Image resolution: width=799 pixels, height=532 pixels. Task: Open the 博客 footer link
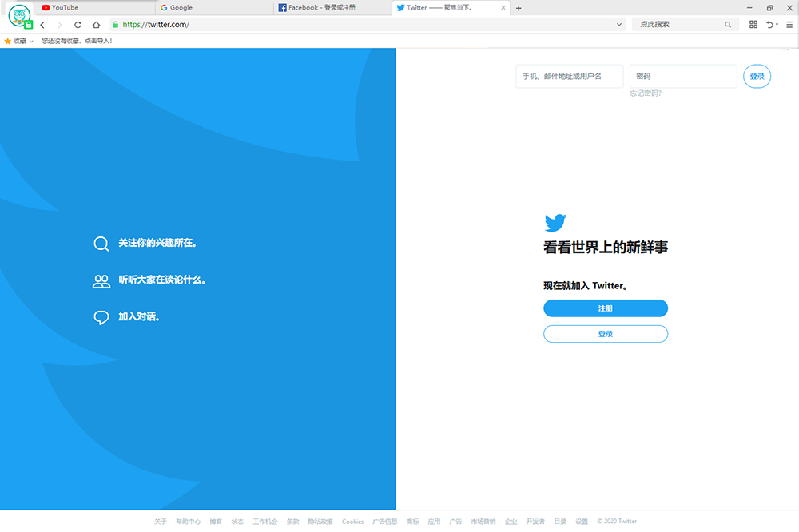click(x=216, y=522)
